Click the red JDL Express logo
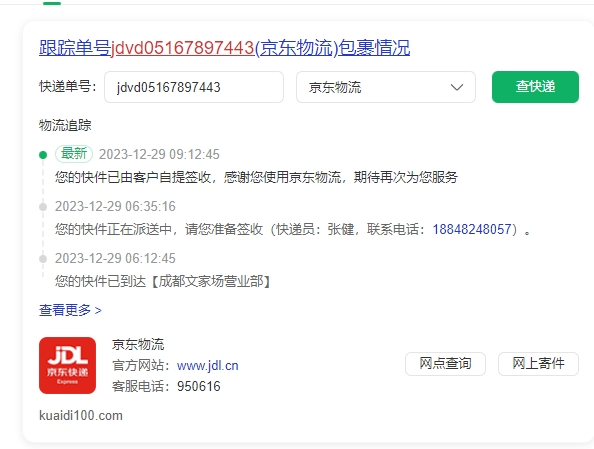This screenshot has width=594, height=449. pyautogui.click(x=67, y=365)
